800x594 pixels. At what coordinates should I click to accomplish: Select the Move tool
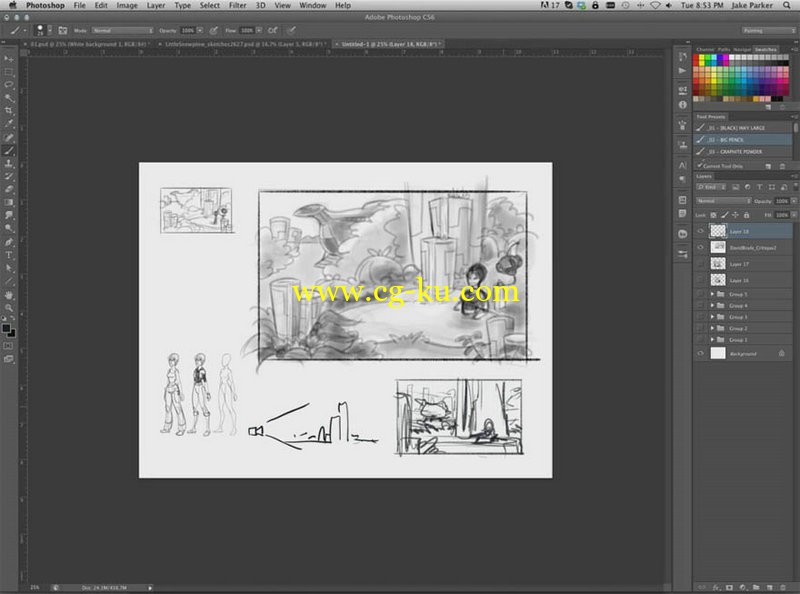click(x=9, y=59)
